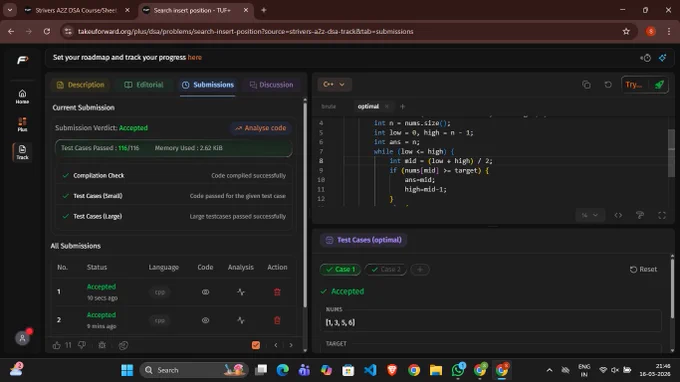
Task: Go to next problem arrow
Action: tap(291, 345)
